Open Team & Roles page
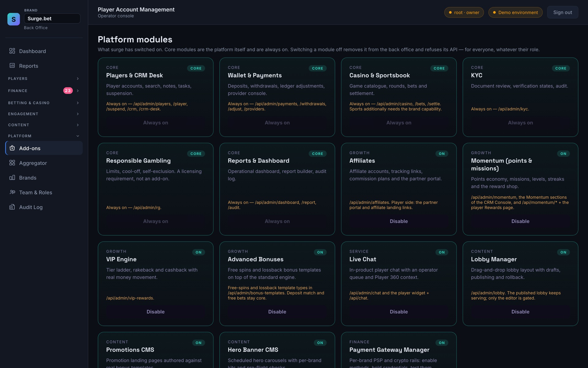Image resolution: width=588 pixels, height=368 pixels. tap(44, 192)
